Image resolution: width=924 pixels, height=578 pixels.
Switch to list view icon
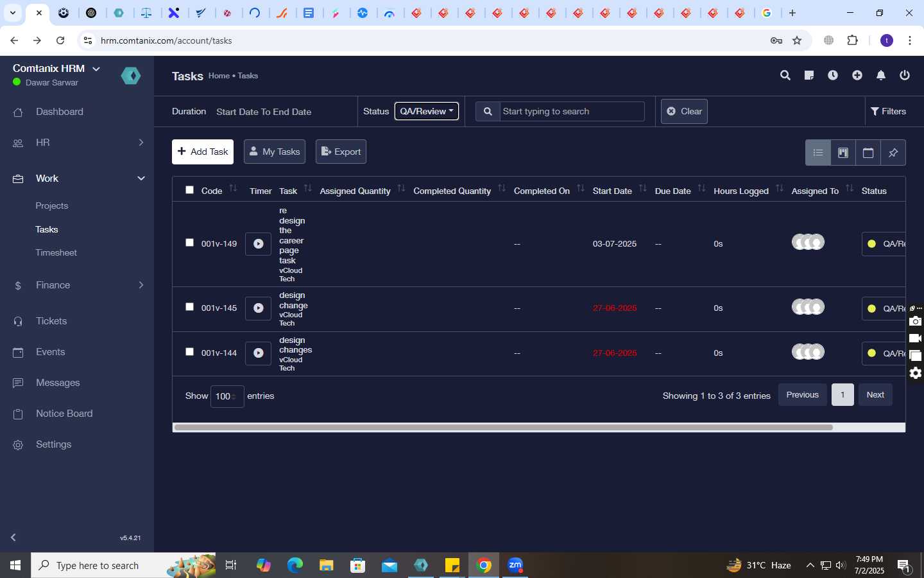(x=818, y=153)
